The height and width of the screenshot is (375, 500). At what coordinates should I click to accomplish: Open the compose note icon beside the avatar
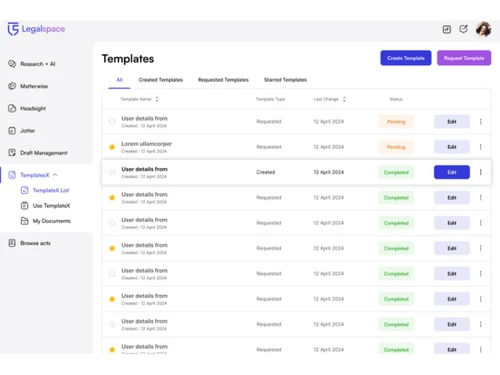tap(463, 29)
